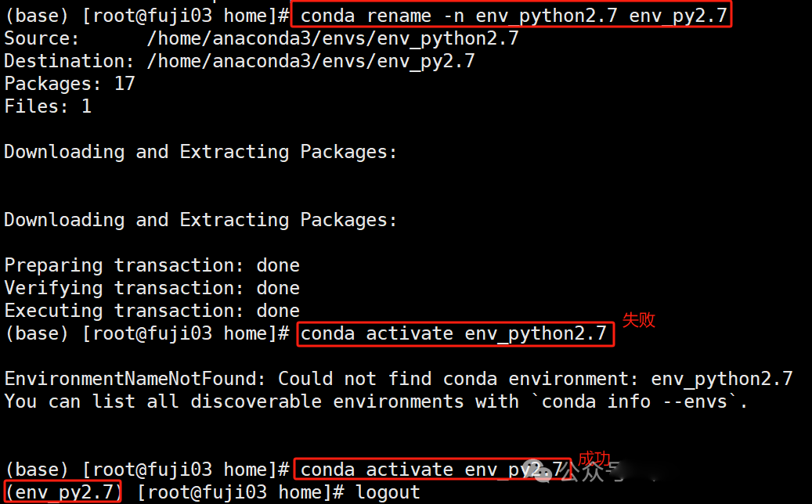Viewport: 812px width, 504px height.
Task: Click the conda rename command in the first line
Action: (511, 15)
